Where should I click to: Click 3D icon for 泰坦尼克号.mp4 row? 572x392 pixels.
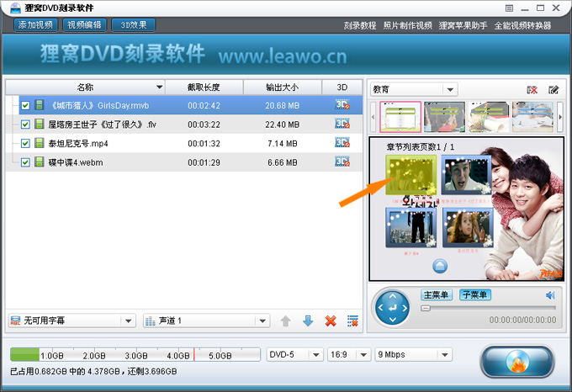coord(342,142)
